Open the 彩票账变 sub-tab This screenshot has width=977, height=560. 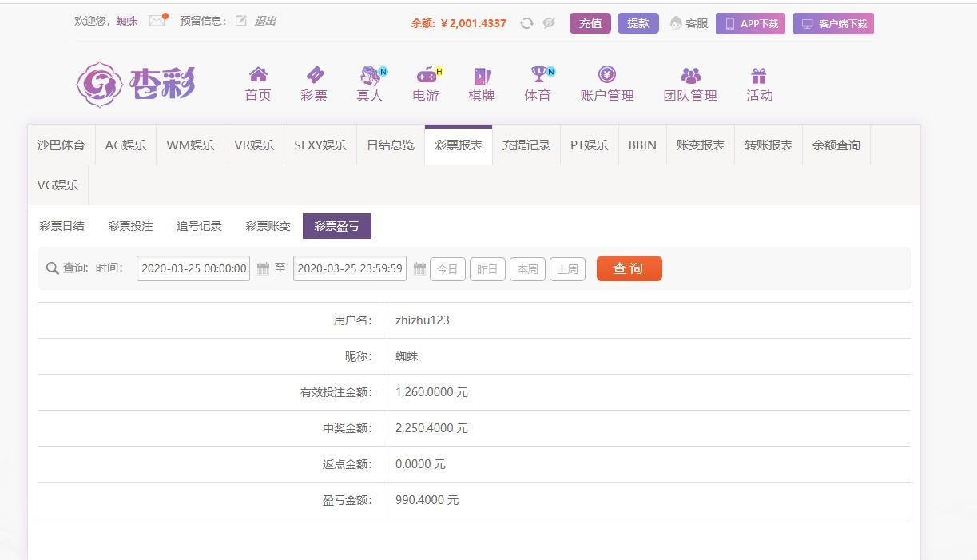pyautogui.click(x=268, y=226)
